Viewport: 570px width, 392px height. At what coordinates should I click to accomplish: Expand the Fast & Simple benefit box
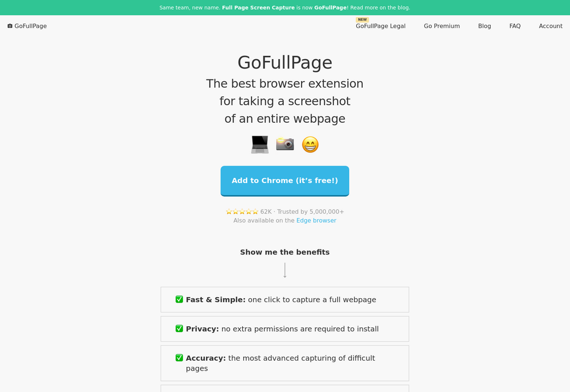(x=284, y=299)
